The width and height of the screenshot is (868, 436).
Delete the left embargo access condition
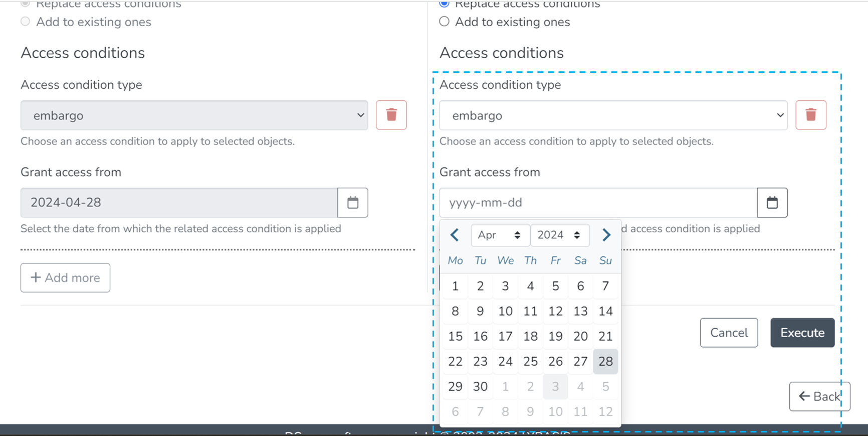pos(391,115)
